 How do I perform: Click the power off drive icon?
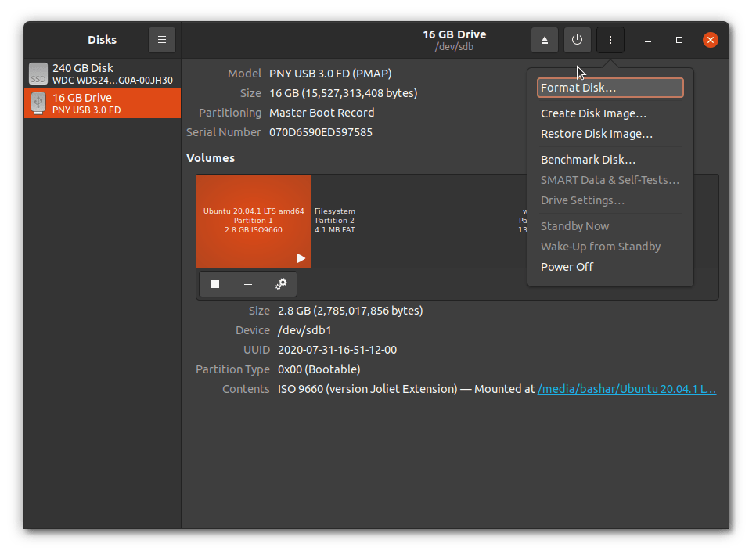coord(577,40)
